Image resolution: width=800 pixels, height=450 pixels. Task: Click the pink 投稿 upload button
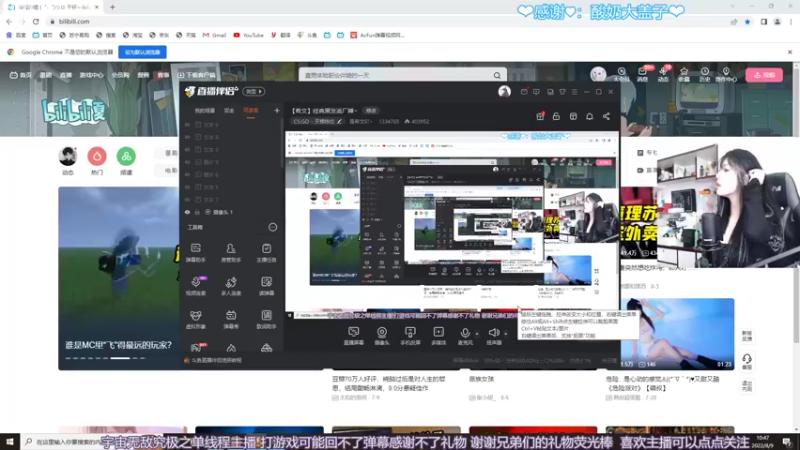point(764,75)
